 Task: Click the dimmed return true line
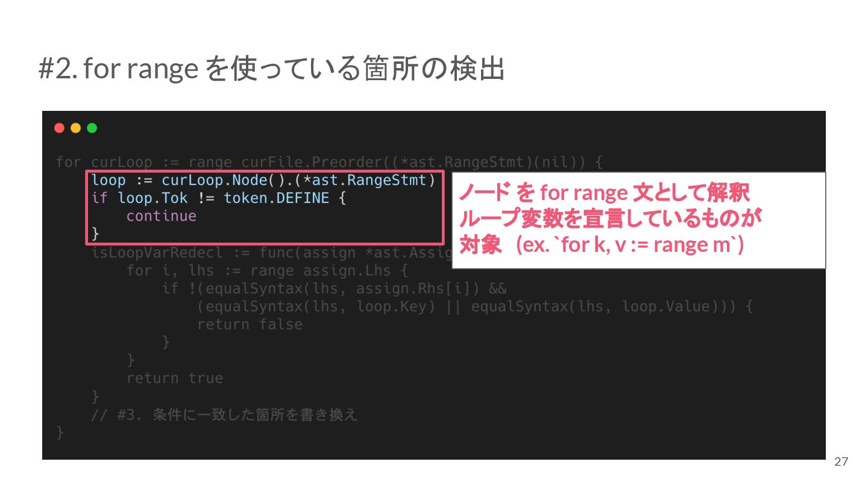(x=174, y=378)
